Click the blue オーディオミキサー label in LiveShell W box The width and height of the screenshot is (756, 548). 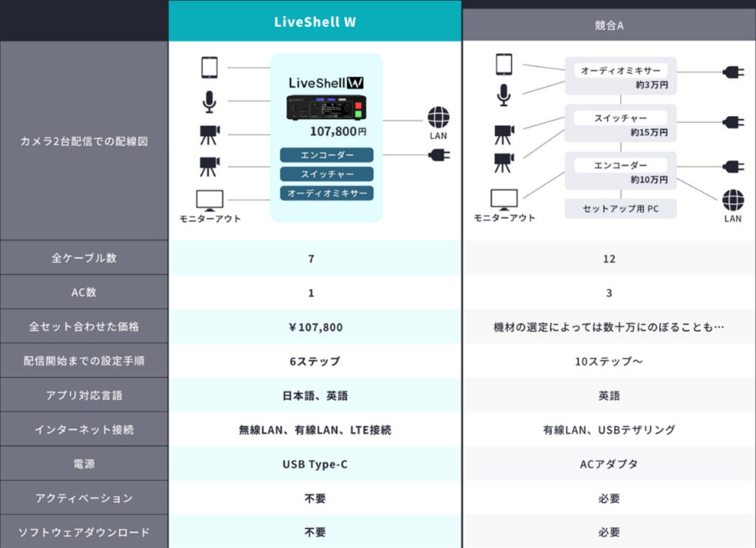pyautogui.click(x=327, y=193)
